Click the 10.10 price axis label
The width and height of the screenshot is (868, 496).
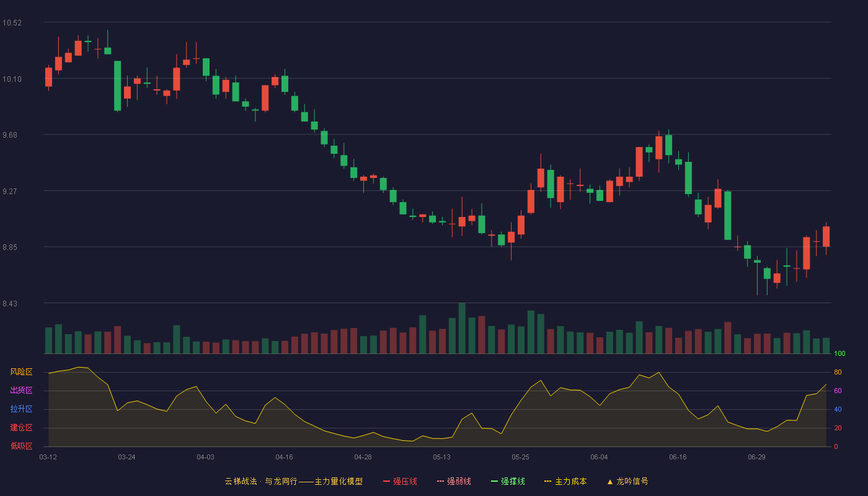click(12, 79)
